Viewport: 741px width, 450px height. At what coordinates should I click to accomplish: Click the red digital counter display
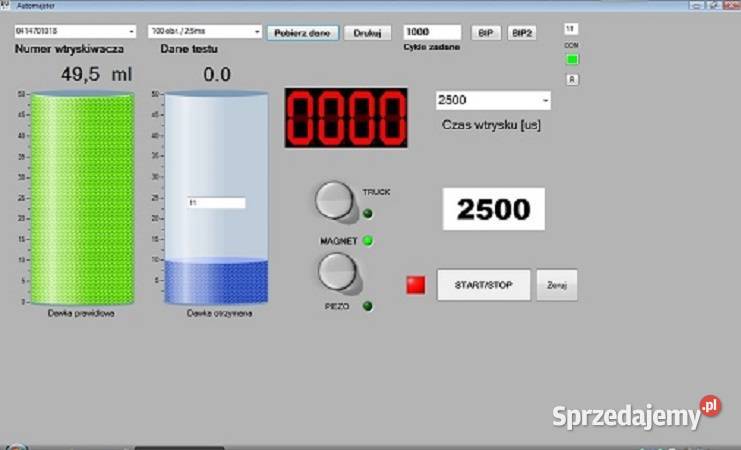(346, 118)
